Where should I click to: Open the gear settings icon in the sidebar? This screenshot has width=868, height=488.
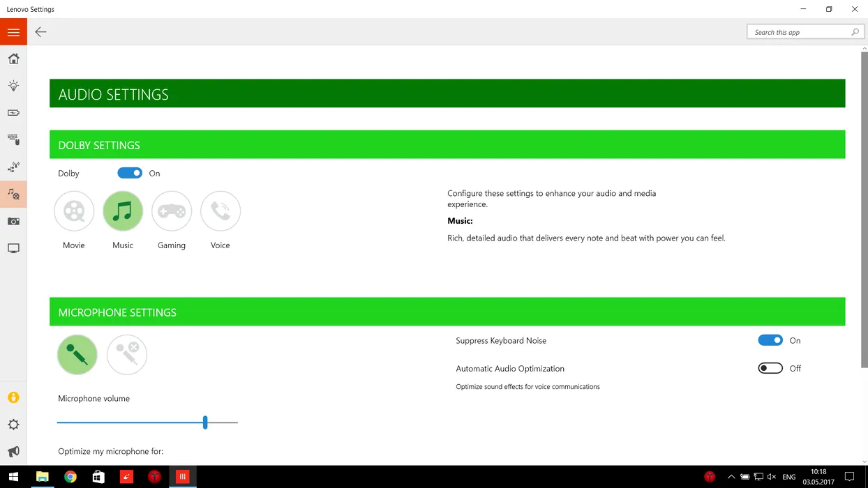[x=13, y=425]
